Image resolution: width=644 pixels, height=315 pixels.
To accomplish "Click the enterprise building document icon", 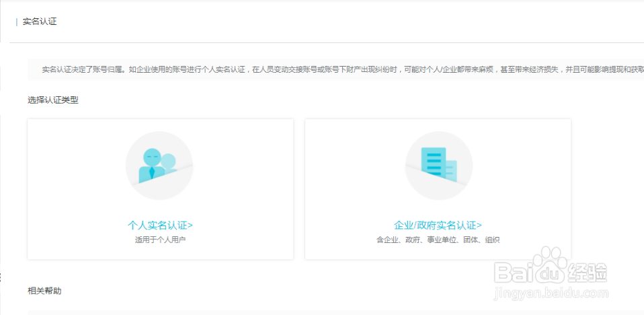I will pyautogui.click(x=439, y=166).
